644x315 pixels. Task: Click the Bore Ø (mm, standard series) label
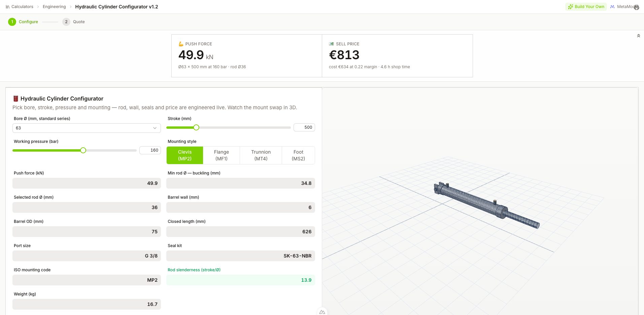click(42, 119)
